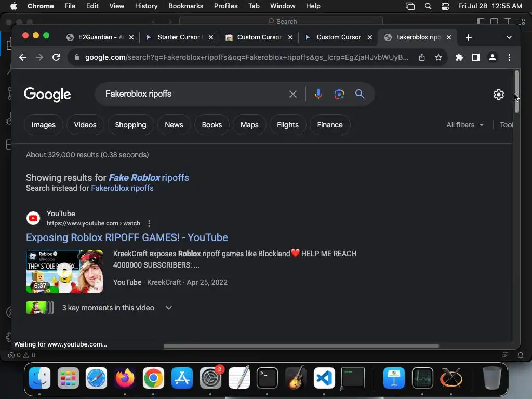Open Spotlight search in the menu bar
532x399 pixels.
click(428, 6)
